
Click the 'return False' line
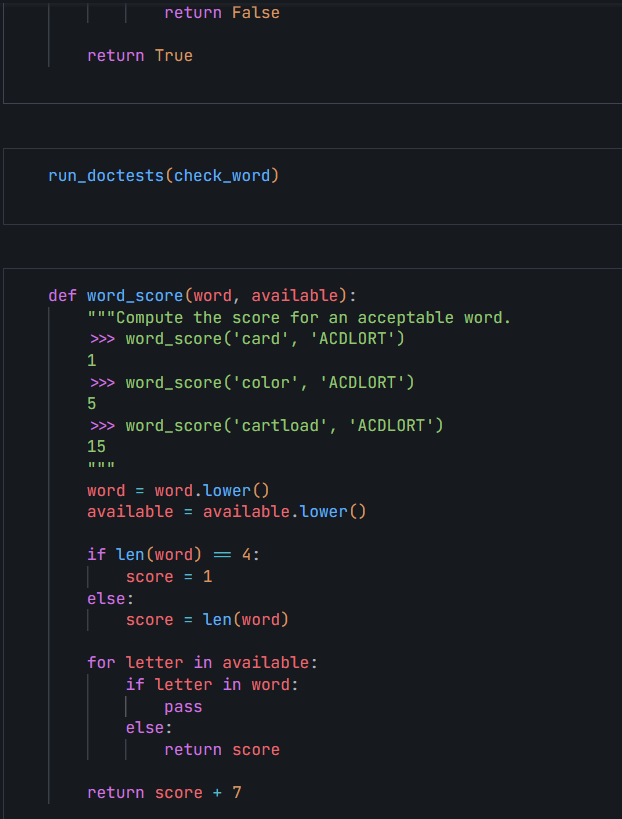(x=222, y=13)
